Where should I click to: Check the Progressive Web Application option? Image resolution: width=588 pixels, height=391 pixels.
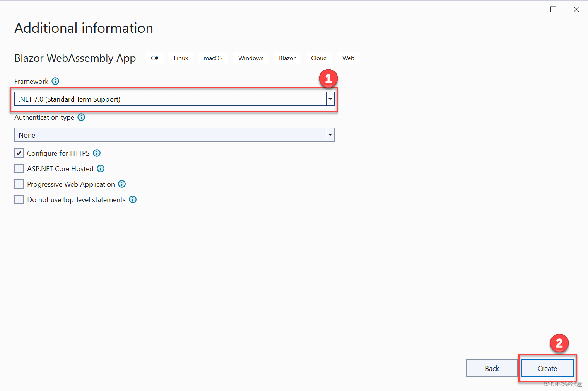coord(19,184)
